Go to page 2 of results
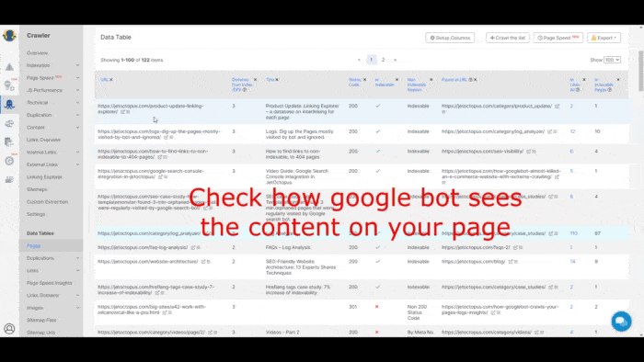Image resolution: width=644 pixels, height=362 pixels. click(384, 60)
